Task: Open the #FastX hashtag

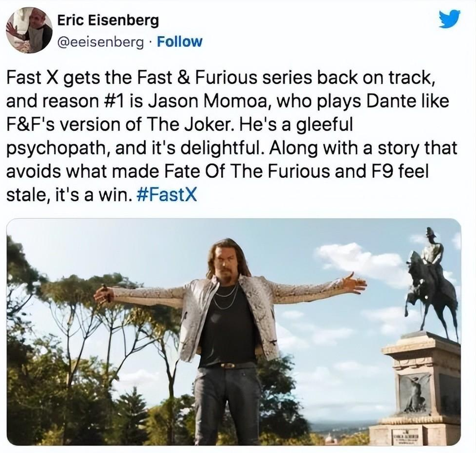Action: (x=167, y=195)
